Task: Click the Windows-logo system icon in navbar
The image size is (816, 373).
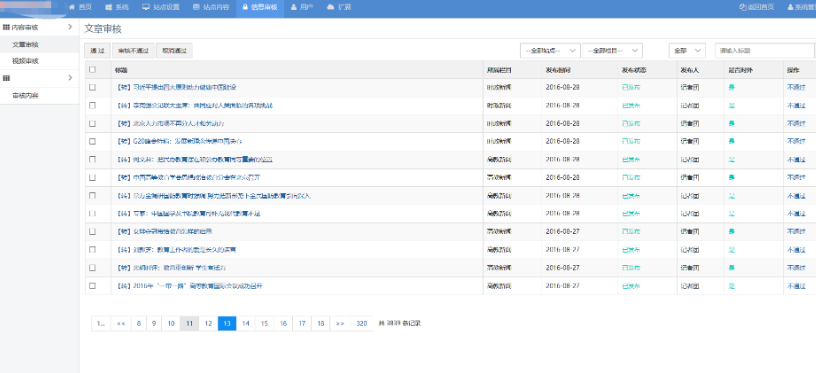Action: coord(108,7)
